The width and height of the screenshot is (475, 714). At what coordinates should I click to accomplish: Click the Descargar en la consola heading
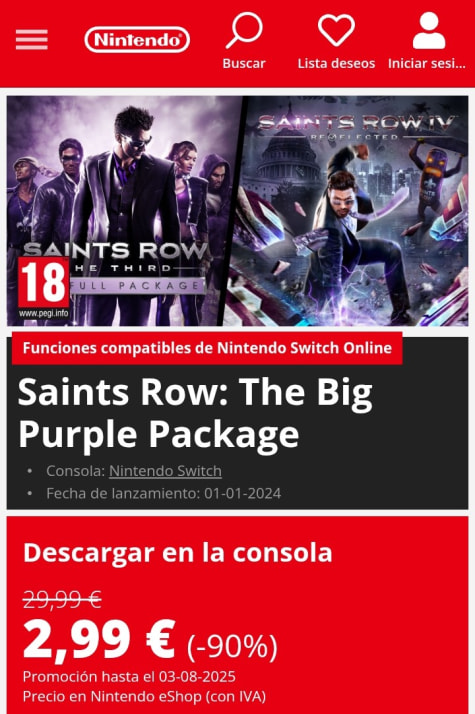click(x=178, y=552)
